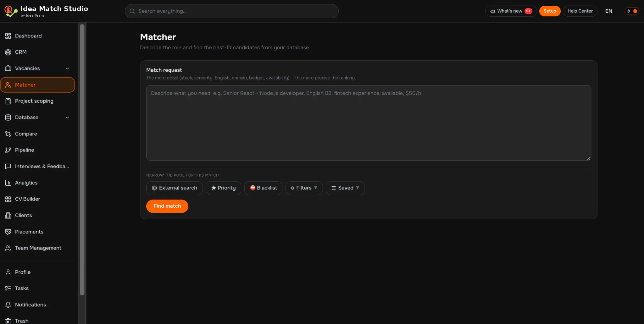Click the Compare icon in sidebar
Viewport: 644px width, 324px height.
pyautogui.click(x=8, y=134)
